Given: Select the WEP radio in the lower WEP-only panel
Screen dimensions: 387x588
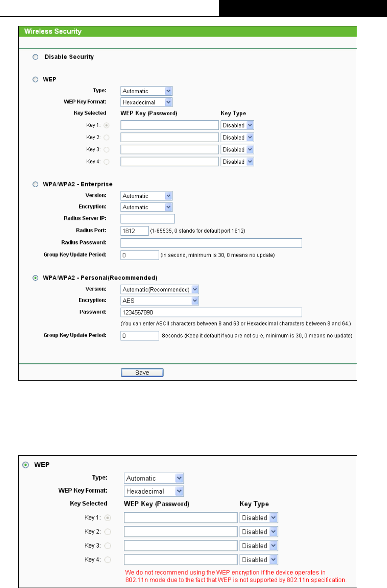Looking at the screenshot, I should click(26, 465).
